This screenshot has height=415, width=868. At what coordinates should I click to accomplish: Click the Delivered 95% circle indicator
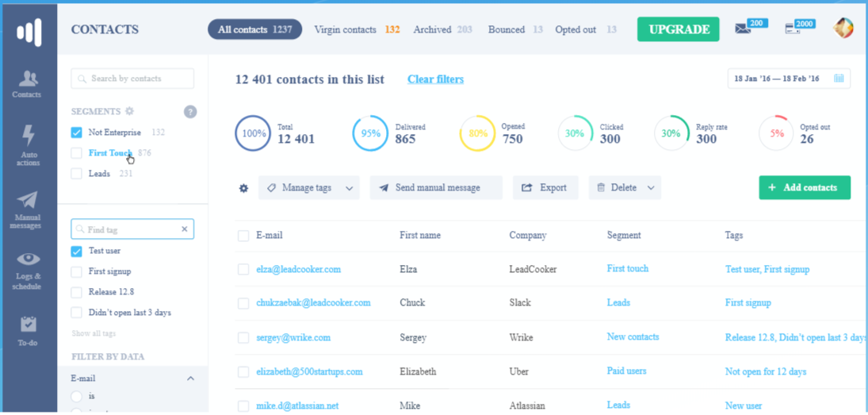pos(370,133)
